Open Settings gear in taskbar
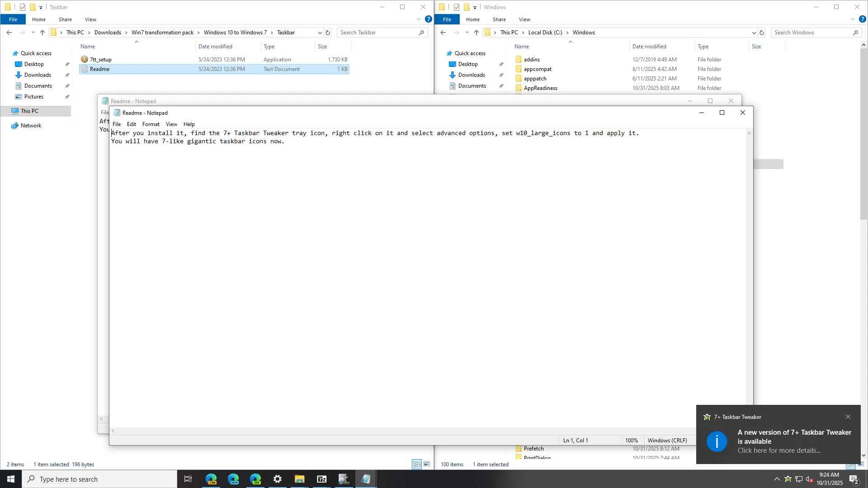The image size is (868, 488). tap(277, 479)
